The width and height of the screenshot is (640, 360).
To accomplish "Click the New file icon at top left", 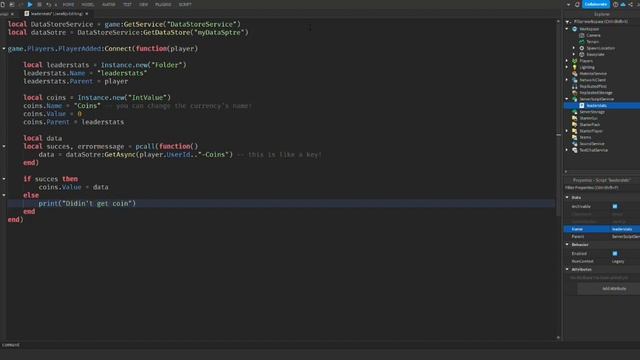I will (x=3, y=4).
